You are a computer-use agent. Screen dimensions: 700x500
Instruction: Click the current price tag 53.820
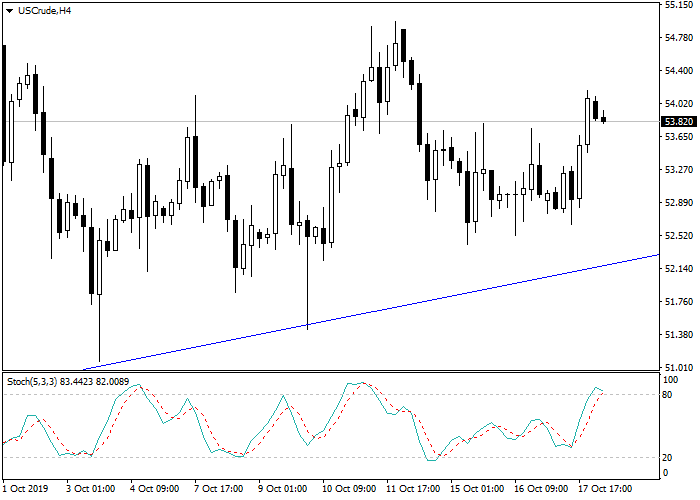(679, 121)
